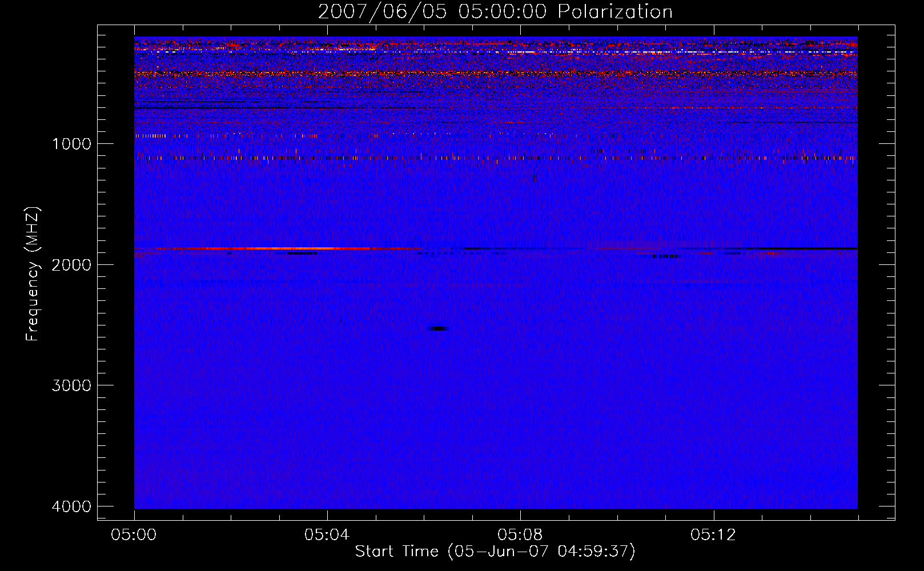Viewport: 924px width, 571px height.
Task: Click the plot title "2007/06/05 05:00:00 Polarization"
Action: [495, 12]
